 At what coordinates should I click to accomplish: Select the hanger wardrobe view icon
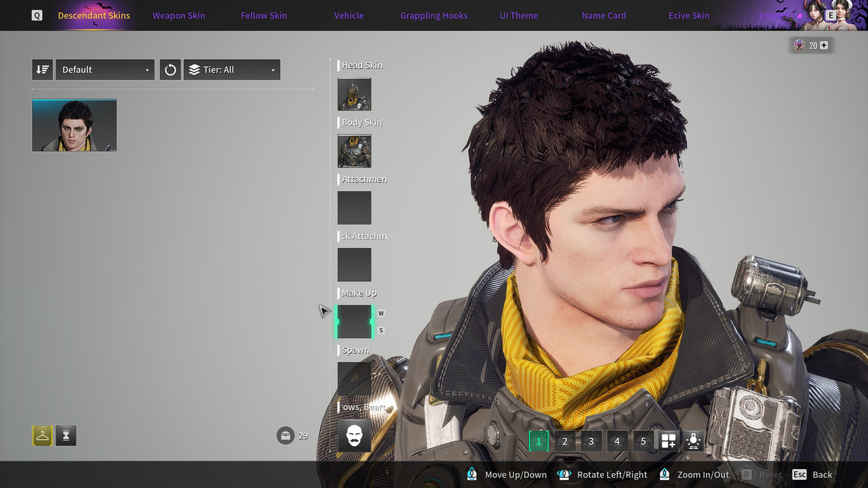[x=42, y=436]
